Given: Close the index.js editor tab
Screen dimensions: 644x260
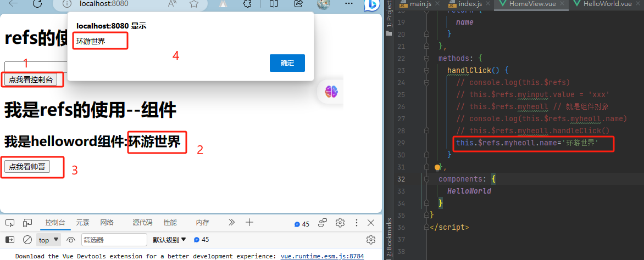Looking at the screenshot, I should coord(487,4).
